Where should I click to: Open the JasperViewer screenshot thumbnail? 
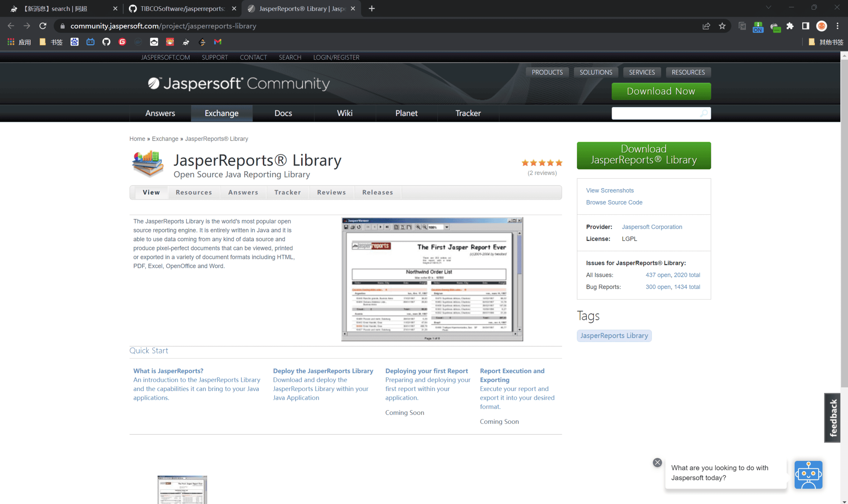(x=432, y=279)
